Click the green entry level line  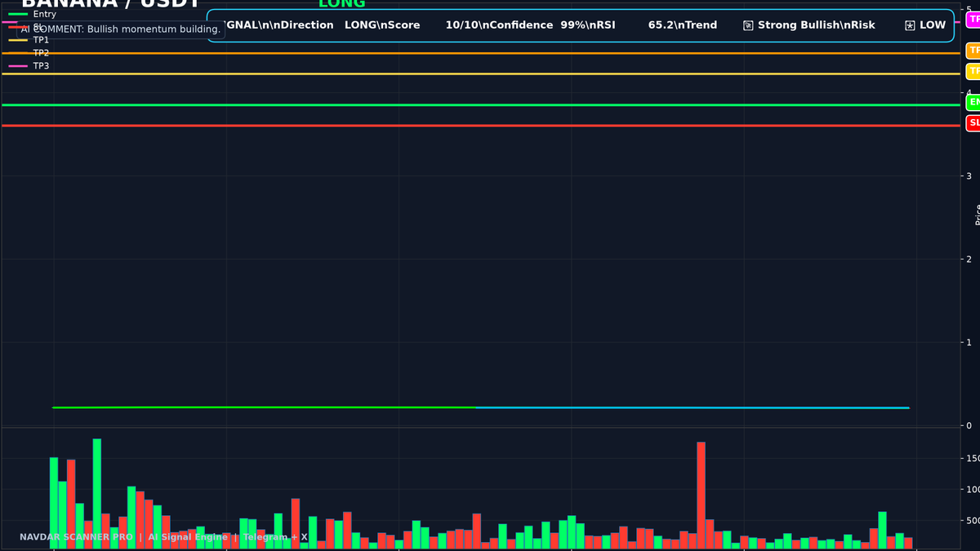pyautogui.click(x=480, y=104)
